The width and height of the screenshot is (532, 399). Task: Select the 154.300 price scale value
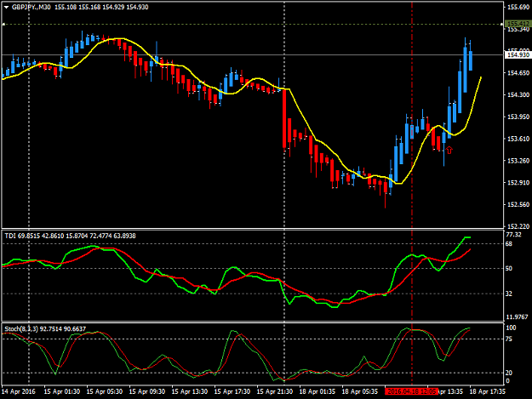(518, 95)
